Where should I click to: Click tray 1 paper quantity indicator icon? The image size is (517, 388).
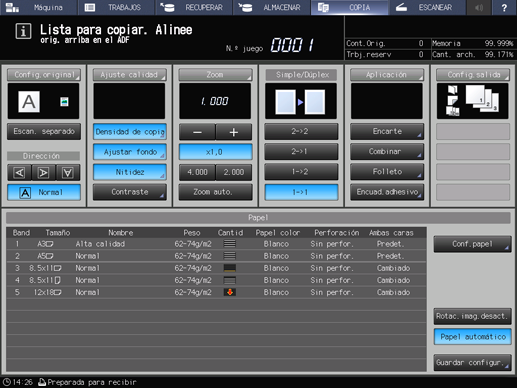point(230,244)
